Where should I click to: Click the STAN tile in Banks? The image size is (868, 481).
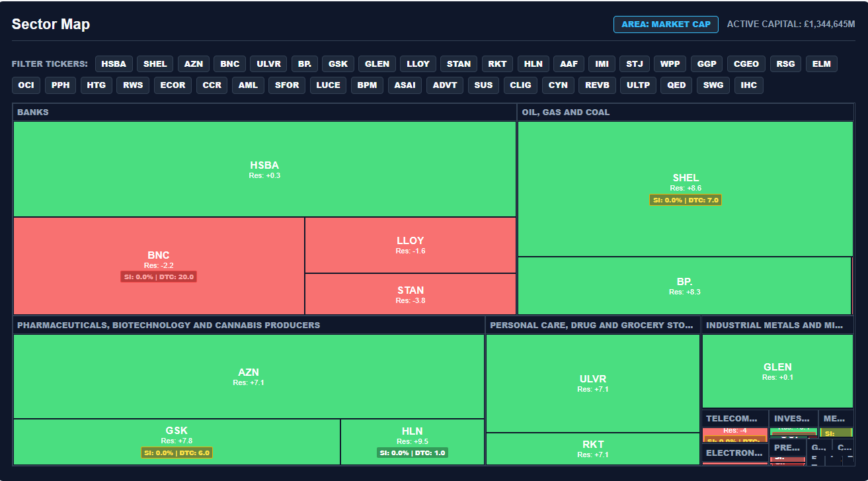pyautogui.click(x=411, y=294)
